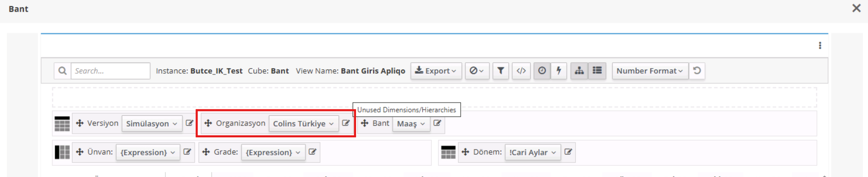The width and height of the screenshot is (868, 177).
Task: Open the three-dot options menu
Action: coord(820,45)
